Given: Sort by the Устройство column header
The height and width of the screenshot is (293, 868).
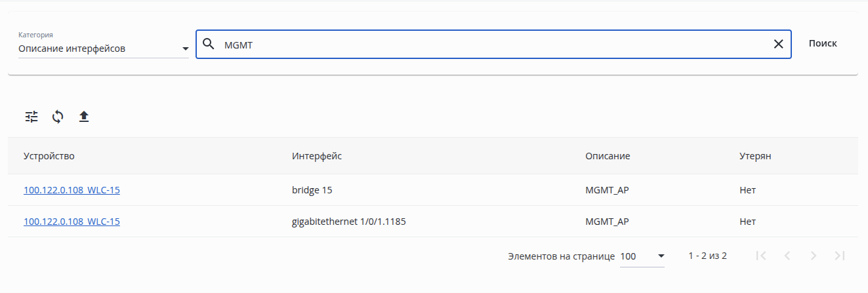Looking at the screenshot, I should click(x=49, y=156).
